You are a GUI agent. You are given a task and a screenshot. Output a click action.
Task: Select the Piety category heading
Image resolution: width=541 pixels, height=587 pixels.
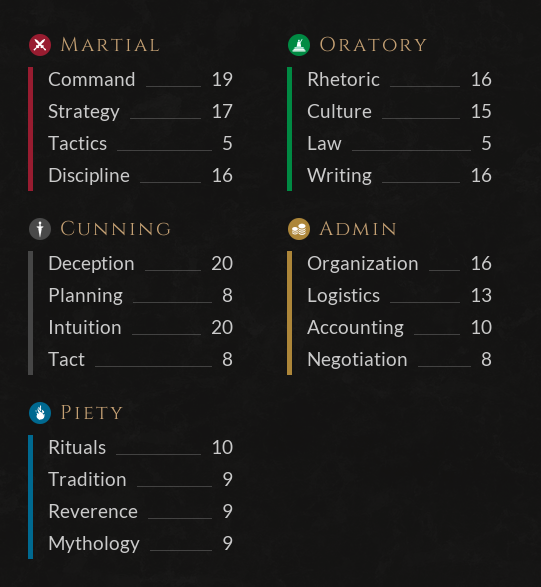pyautogui.click(x=92, y=413)
